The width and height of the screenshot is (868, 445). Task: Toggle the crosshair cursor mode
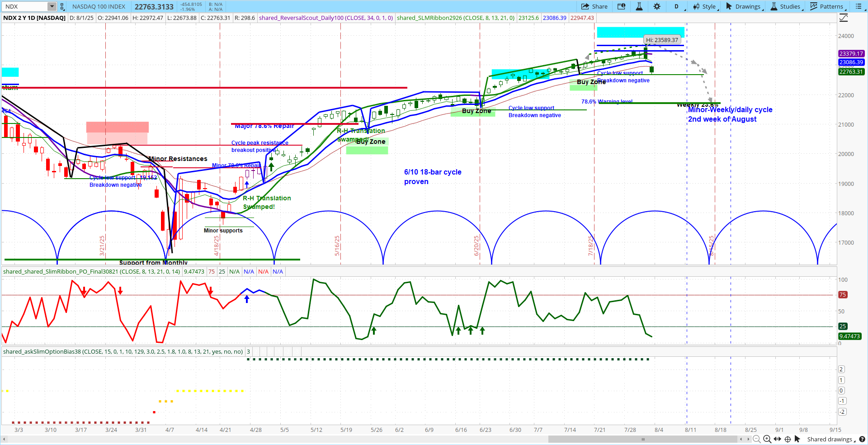(x=788, y=439)
